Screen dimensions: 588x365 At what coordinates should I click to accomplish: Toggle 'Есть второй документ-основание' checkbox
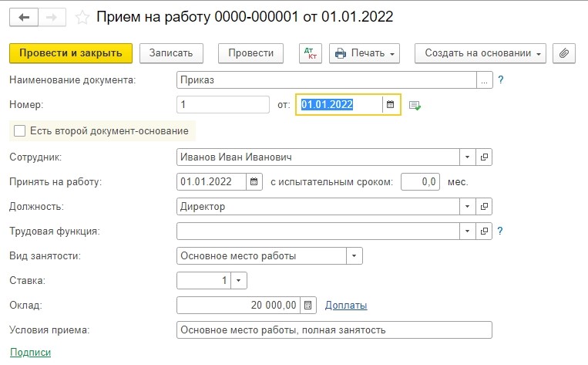(x=19, y=130)
